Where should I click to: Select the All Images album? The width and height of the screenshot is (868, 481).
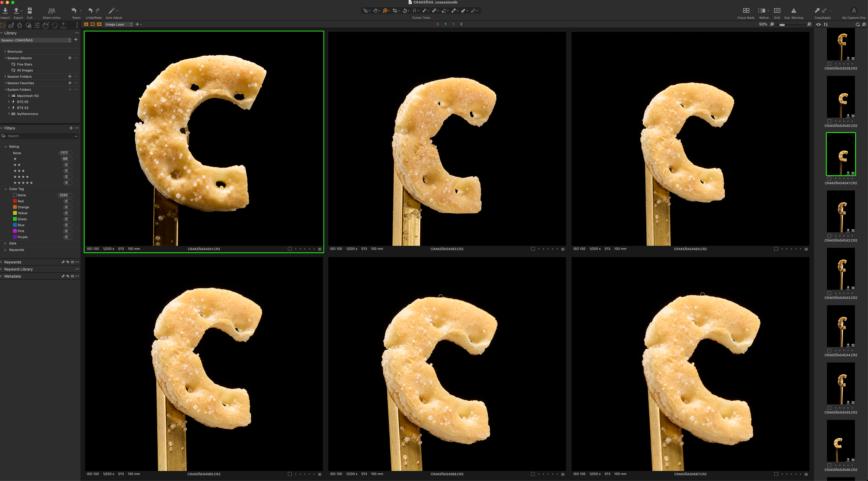click(25, 70)
